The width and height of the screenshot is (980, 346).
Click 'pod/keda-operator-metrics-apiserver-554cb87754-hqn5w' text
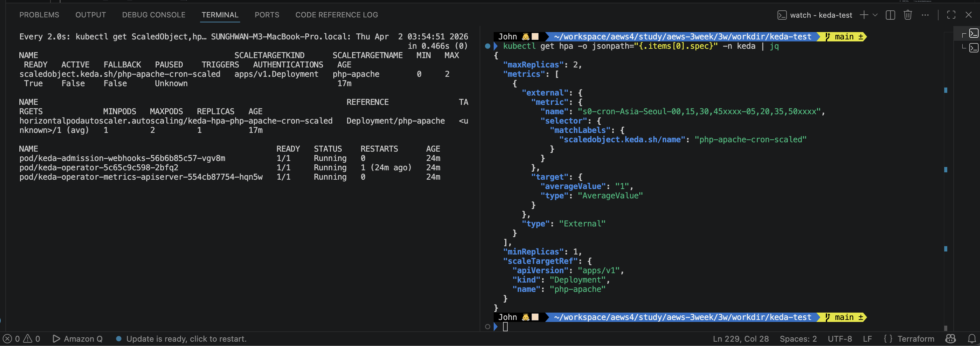[x=141, y=177]
